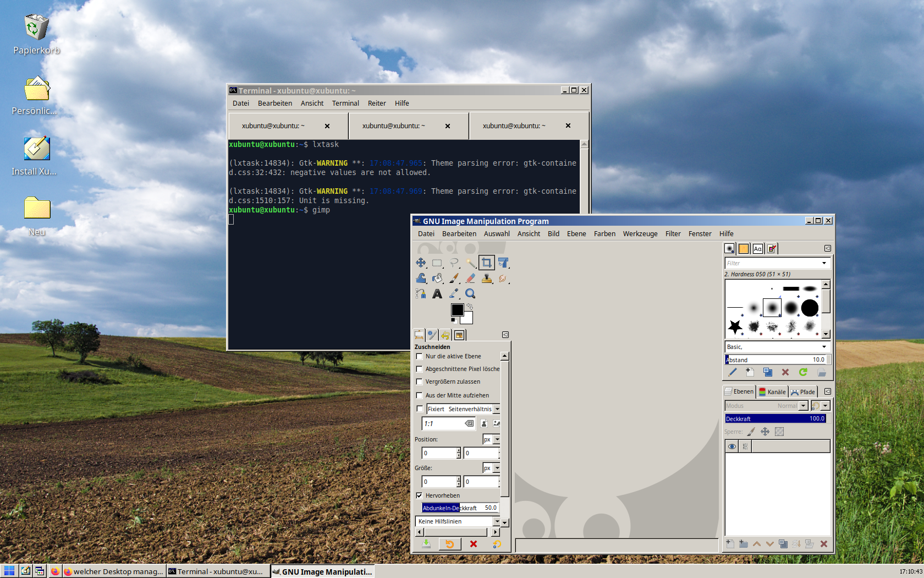Open the 'Fixiert Seitenverhältnis' dropdown
Viewport: 924px width, 578px height.
[x=464, y=409]
